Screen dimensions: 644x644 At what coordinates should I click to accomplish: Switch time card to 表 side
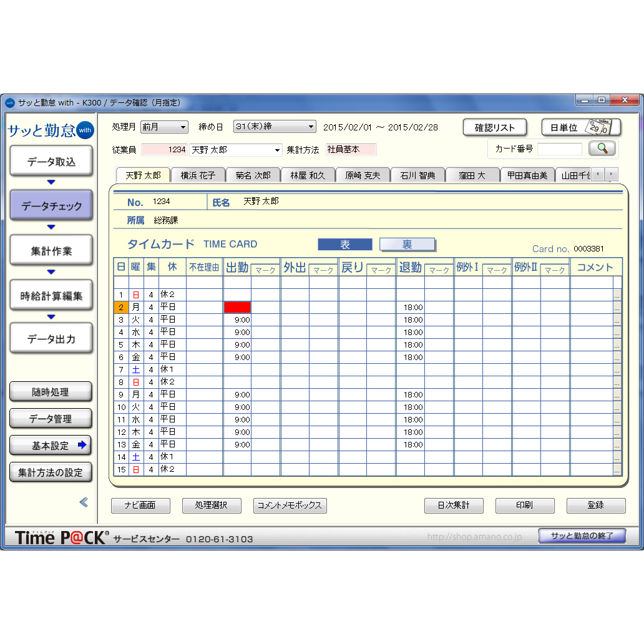pyautogui.click(x=344, y=245)
